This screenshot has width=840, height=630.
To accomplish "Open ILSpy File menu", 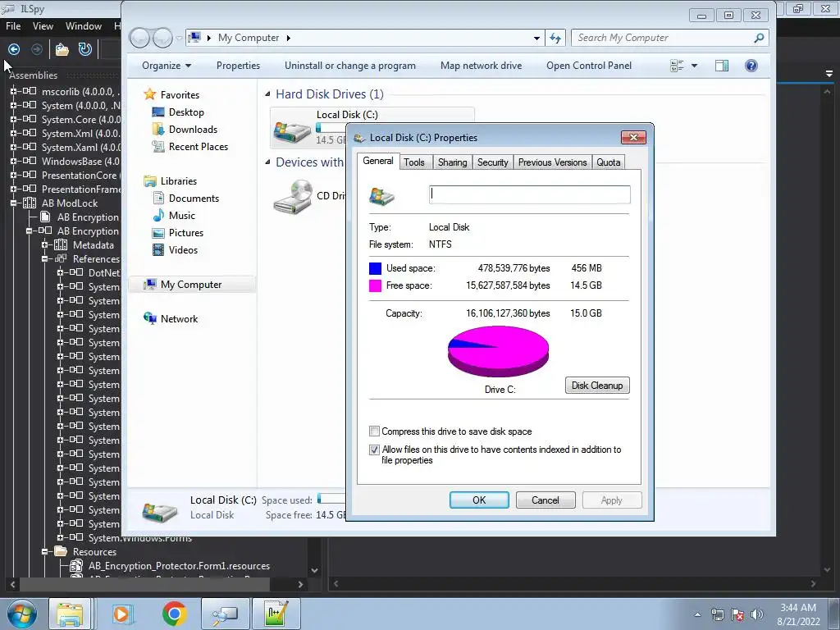I will (x=13, y=26).
